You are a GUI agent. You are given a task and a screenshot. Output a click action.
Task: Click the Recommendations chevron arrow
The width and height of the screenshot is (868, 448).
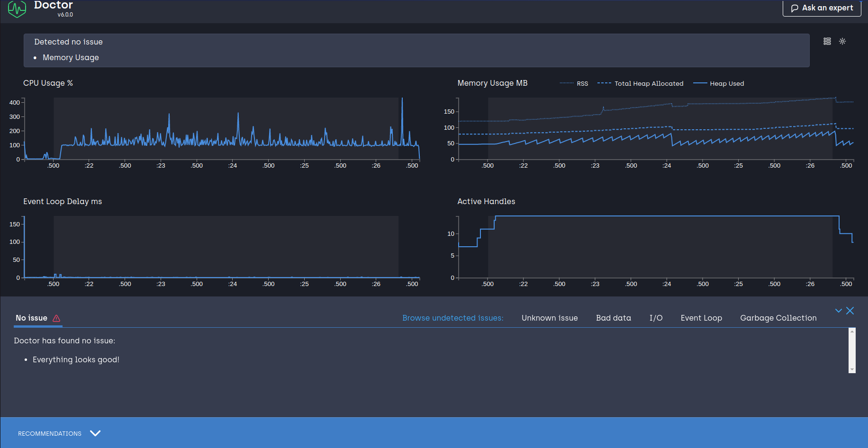[95, 433]
